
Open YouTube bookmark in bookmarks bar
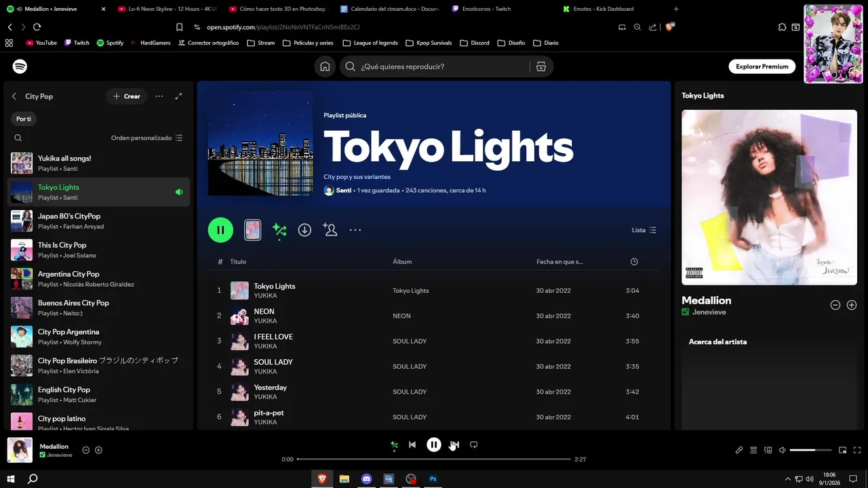tap(41, 43)
